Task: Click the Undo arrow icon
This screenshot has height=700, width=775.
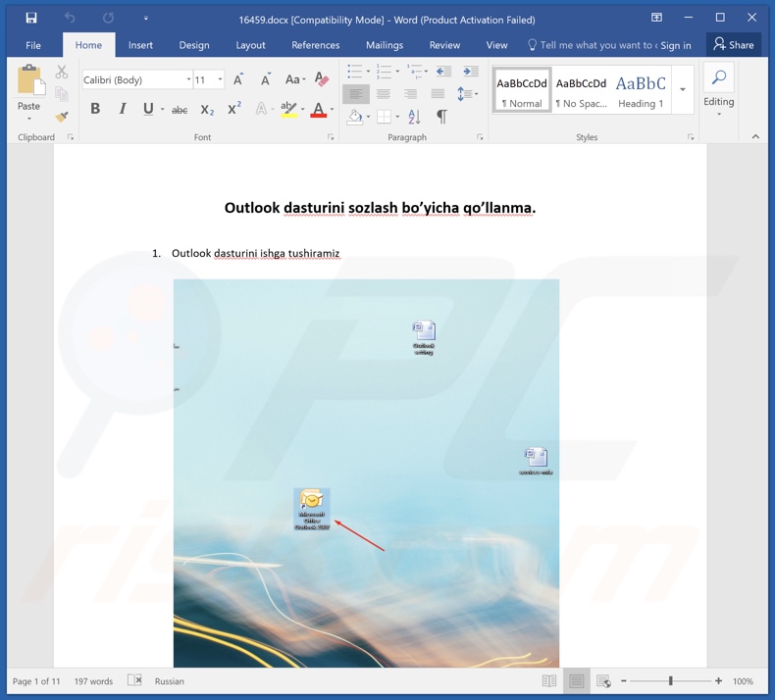Action: 70,19
